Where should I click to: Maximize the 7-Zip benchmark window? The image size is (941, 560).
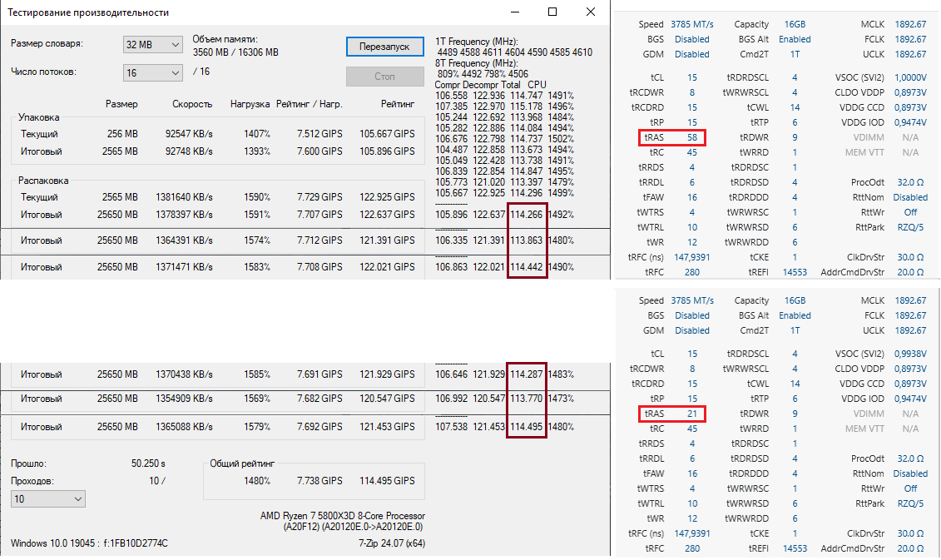552,12
